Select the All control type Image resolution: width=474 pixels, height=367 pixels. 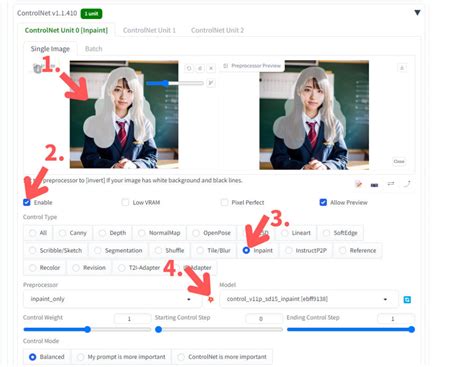(x=38, y=233)
